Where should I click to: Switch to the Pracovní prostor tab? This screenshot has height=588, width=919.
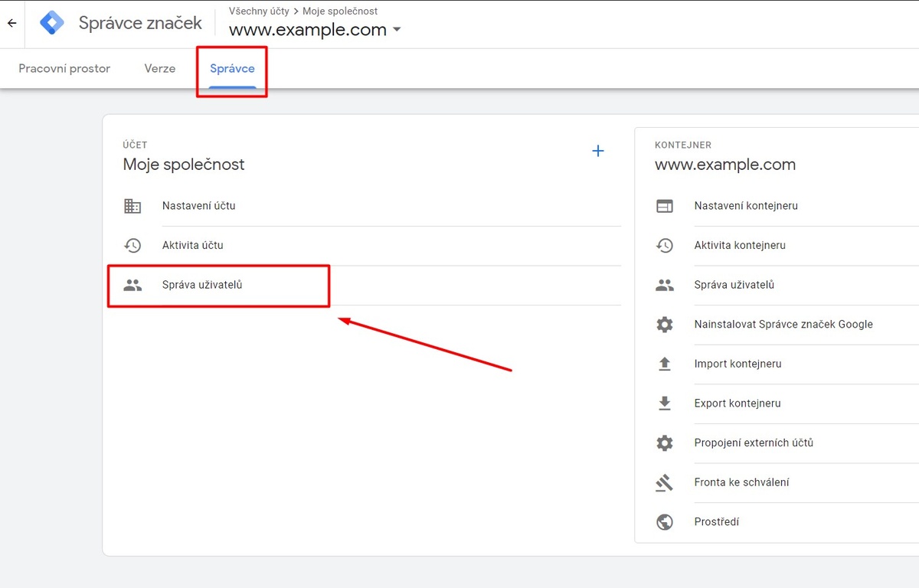coord(64,68)
